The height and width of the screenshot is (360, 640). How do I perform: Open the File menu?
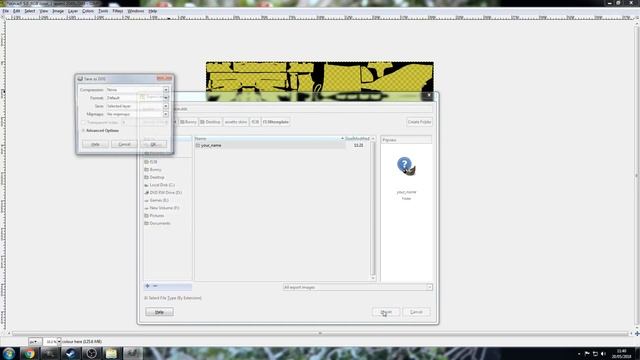click(x=6, y=11)
